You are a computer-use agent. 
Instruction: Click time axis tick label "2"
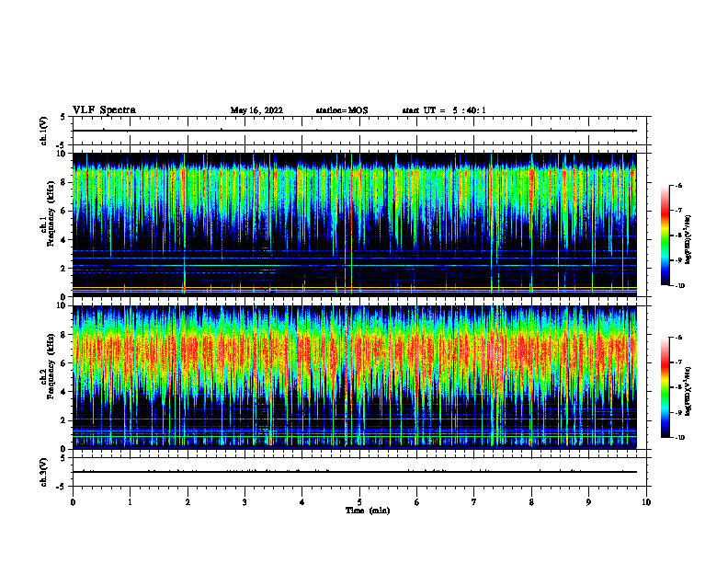click(188, 502)
